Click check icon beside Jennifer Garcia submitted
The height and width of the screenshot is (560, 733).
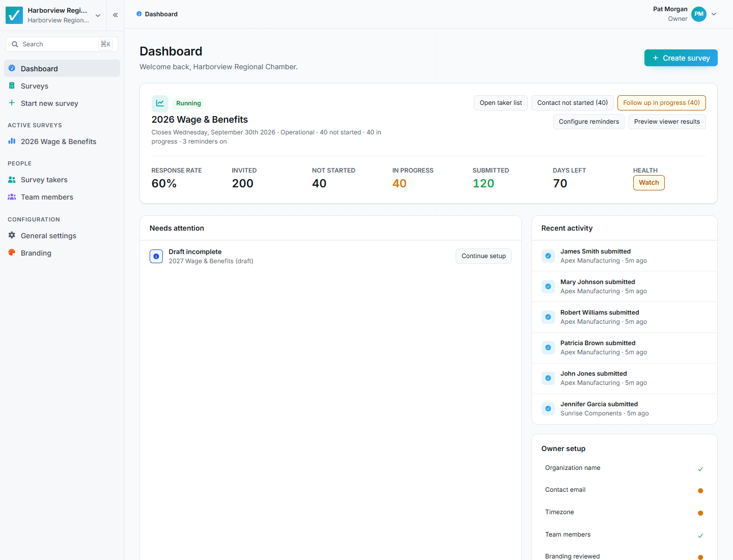(548, 408)
